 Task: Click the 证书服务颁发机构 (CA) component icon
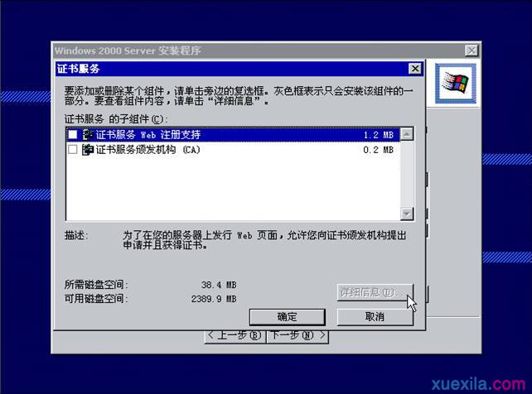[x=88, y=150]
